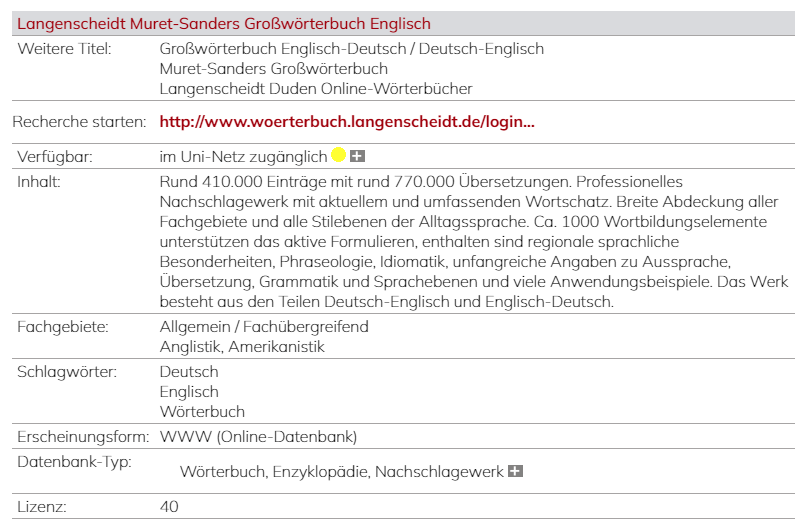Open the woerterbuch.langenscheidt.de login link

(x=347, y=122)
